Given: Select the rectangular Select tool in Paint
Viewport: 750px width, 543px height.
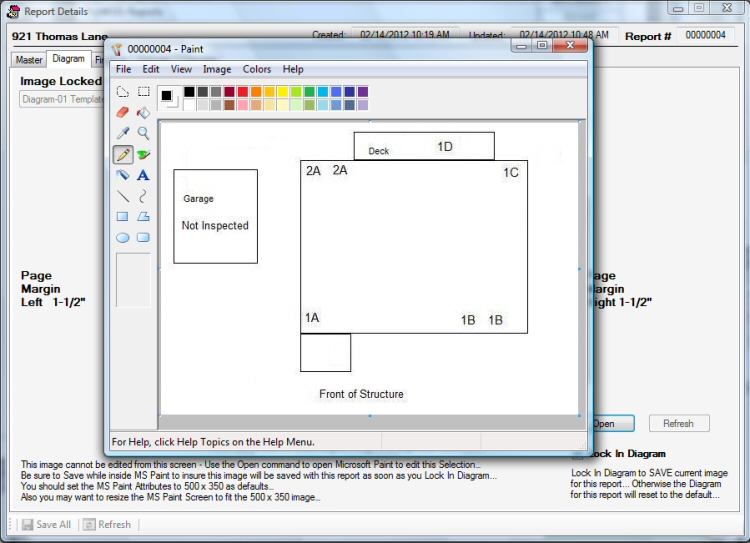Looking at the screenshot, I should 143,91.
